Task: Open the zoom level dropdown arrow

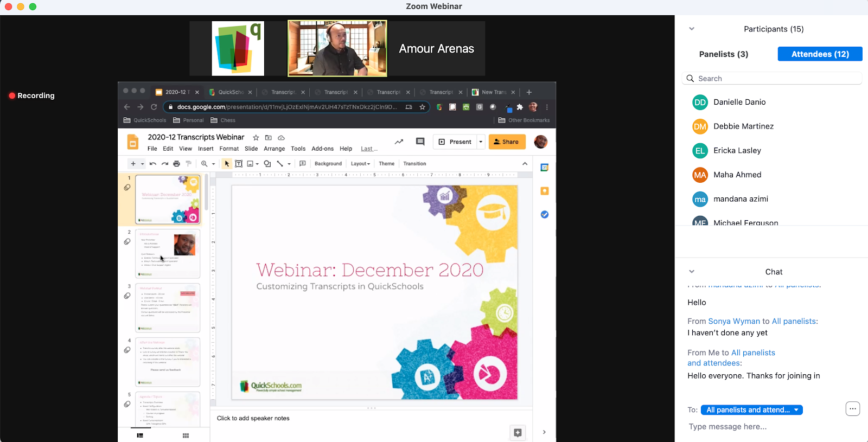Action: pos(214,164)
